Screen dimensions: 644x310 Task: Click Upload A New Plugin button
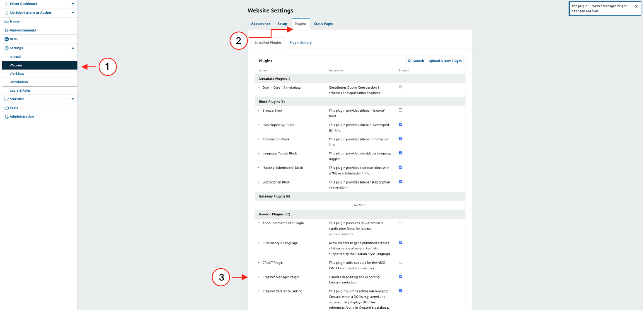[x=445, y=61]
